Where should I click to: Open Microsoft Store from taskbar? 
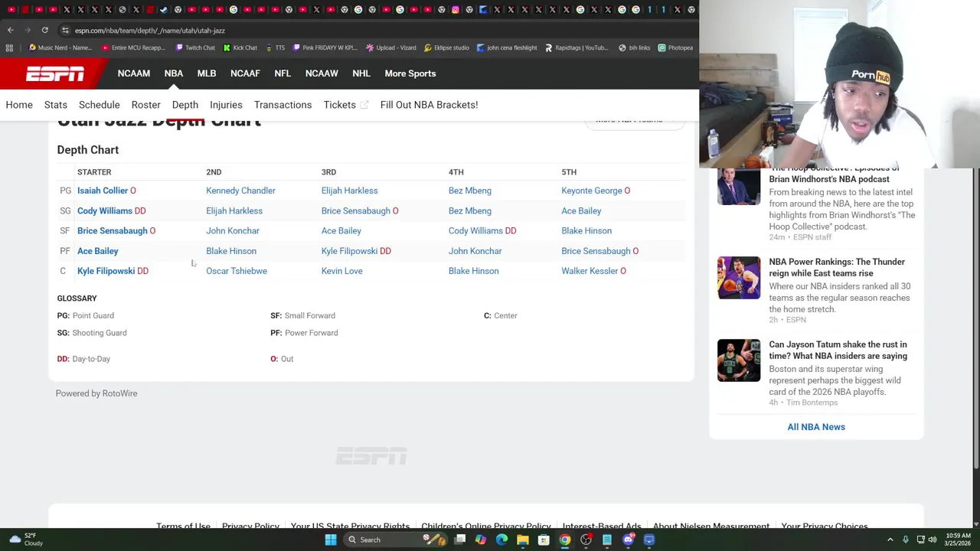click(544, 540)
